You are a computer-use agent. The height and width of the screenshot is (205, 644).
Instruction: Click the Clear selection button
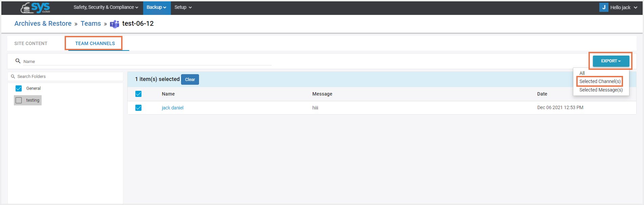[190, 79]
